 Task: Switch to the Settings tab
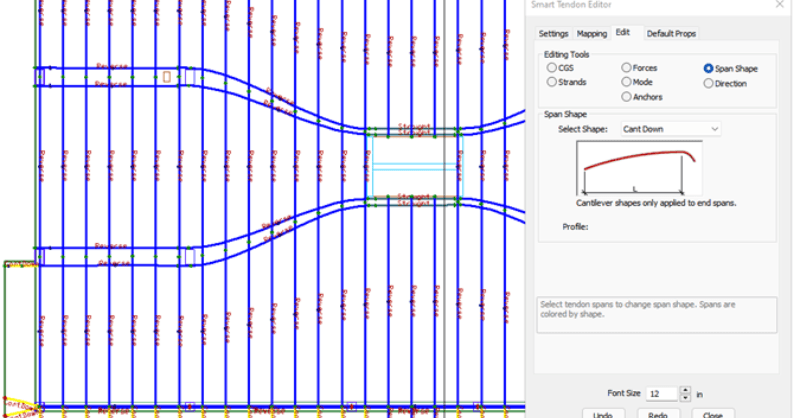coord(553,34)
